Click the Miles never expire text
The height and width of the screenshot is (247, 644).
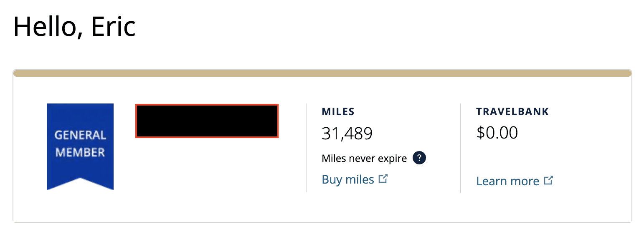pyautogui.click(x=364, y=159)
